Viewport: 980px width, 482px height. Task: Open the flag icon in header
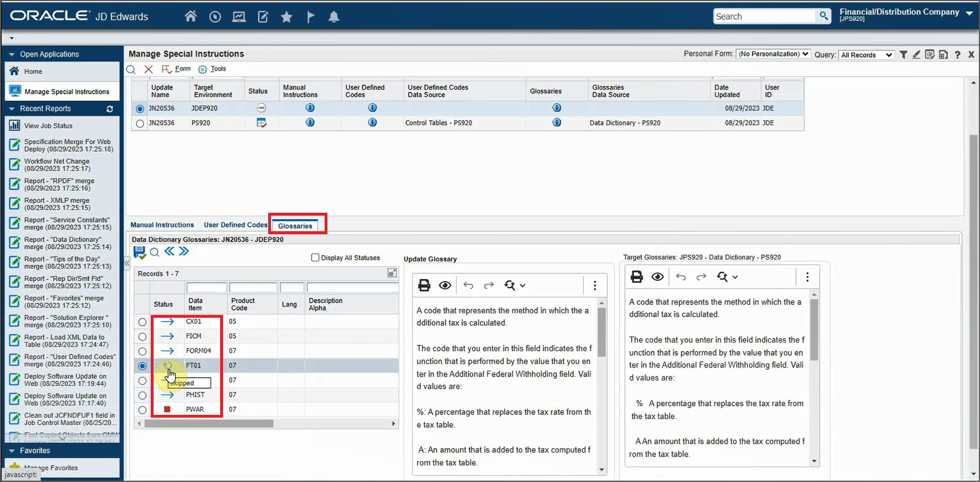(310, 17)
